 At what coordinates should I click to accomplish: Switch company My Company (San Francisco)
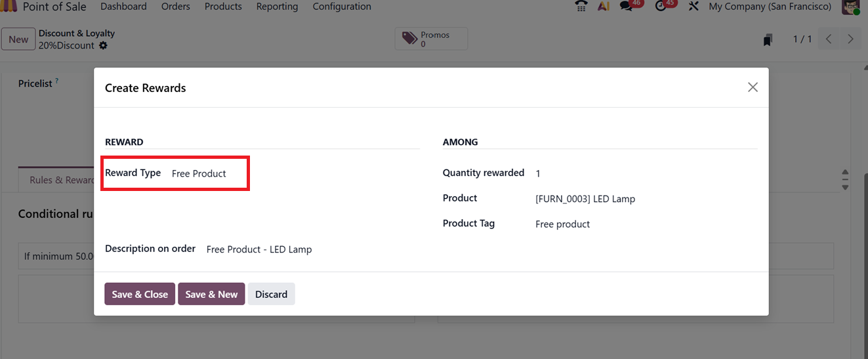click(770, 7)
